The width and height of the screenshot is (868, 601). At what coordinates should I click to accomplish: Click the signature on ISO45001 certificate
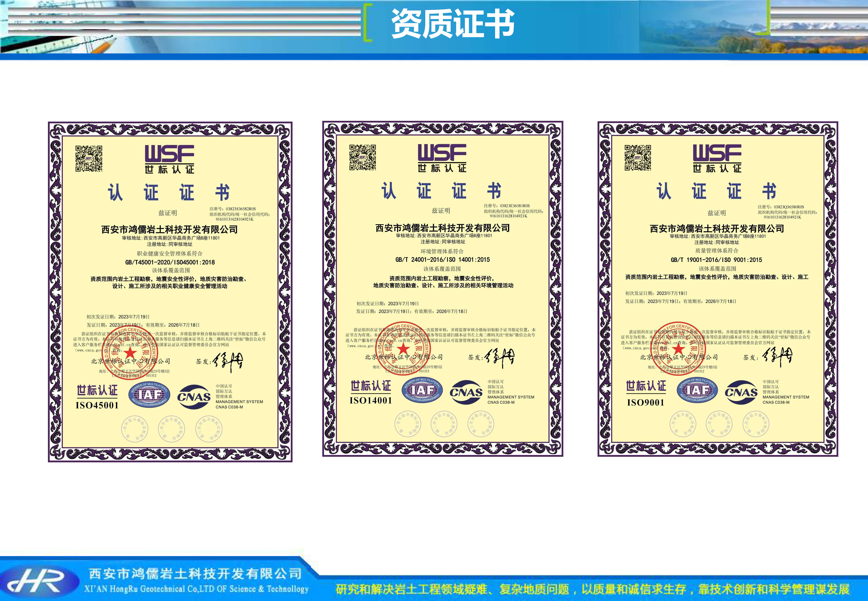click(x=228, y=362)
